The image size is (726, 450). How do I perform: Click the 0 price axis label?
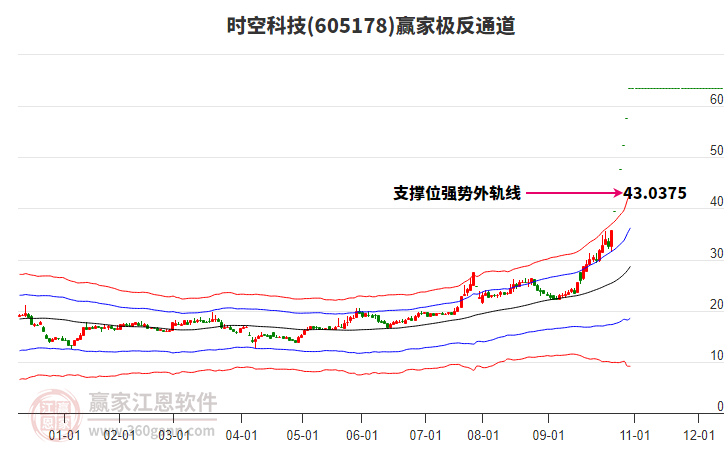tap(720, 406)
